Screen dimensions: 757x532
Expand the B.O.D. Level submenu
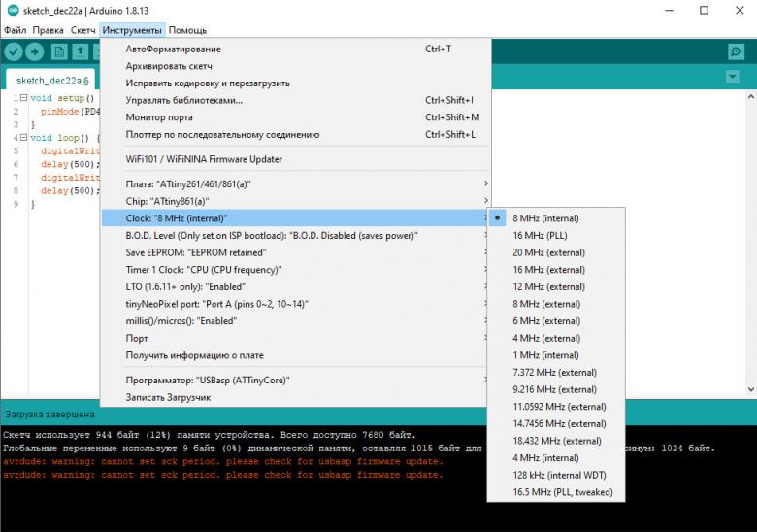pyautogui.click(x=295, y=236)
